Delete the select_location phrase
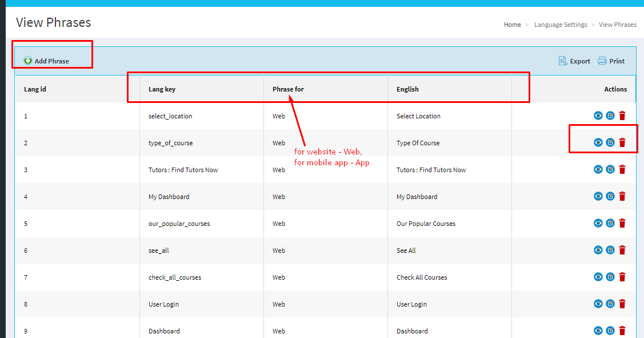The width and height of the screenshot is (644, 338). pos(622,116)
